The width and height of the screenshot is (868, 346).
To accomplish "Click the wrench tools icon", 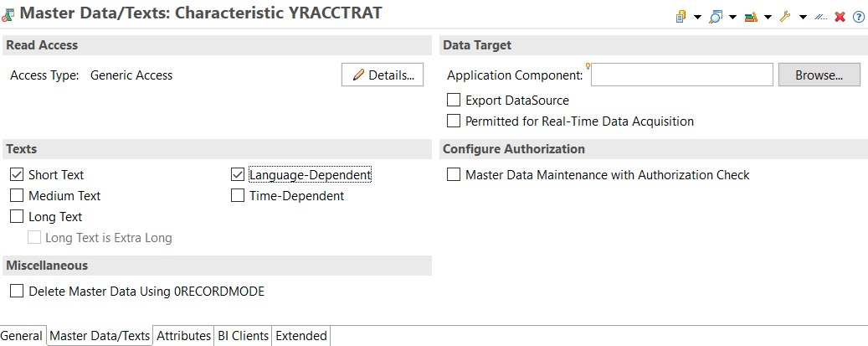I will [785, 16].
